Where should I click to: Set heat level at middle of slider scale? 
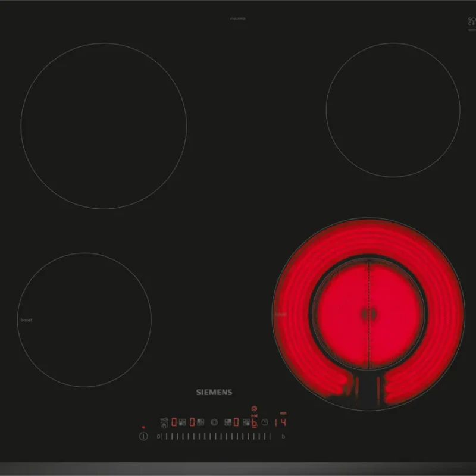click(x=215, y=436)
